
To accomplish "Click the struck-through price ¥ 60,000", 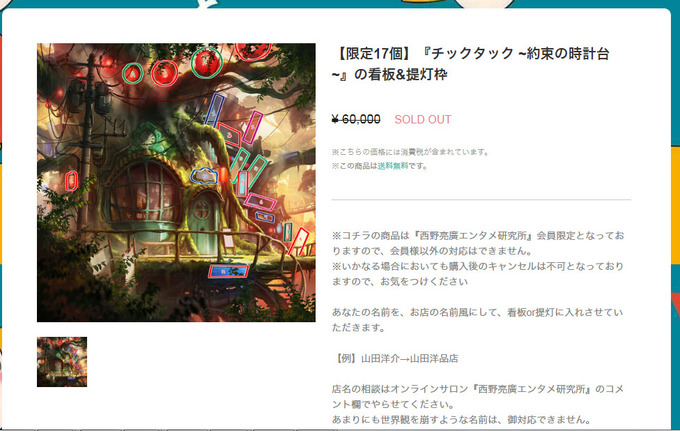I will (356, 119).
